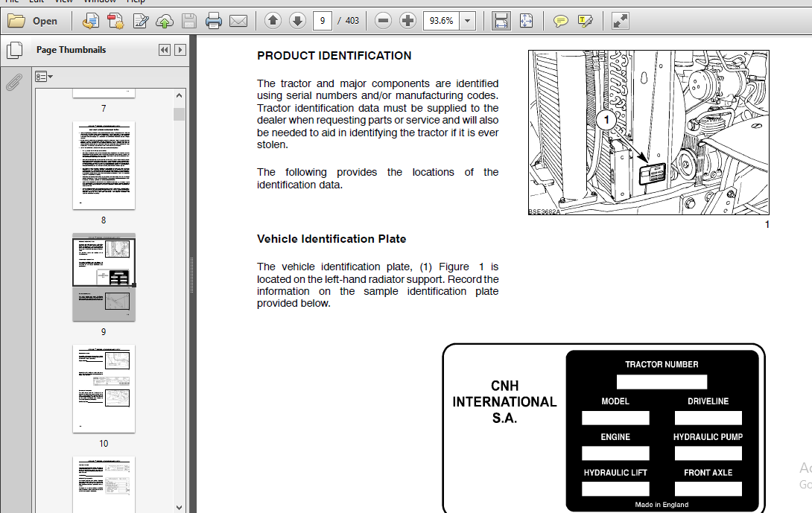Open the thumbnails Options dropdown menu
The height and width of the screenshot is (513, 812).
click(44, 77)
